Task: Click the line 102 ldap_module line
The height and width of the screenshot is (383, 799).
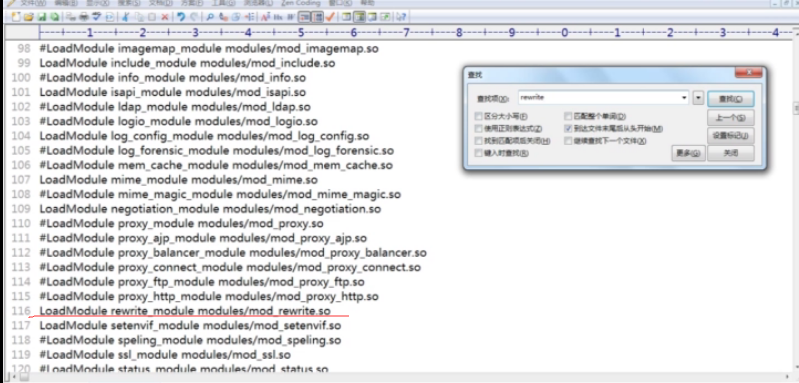Action: tap(175, 107)
